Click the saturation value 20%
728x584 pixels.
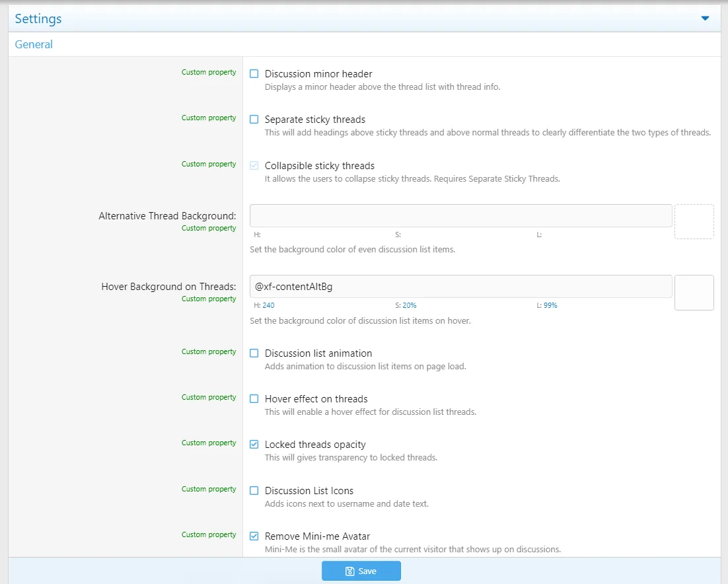410,306
